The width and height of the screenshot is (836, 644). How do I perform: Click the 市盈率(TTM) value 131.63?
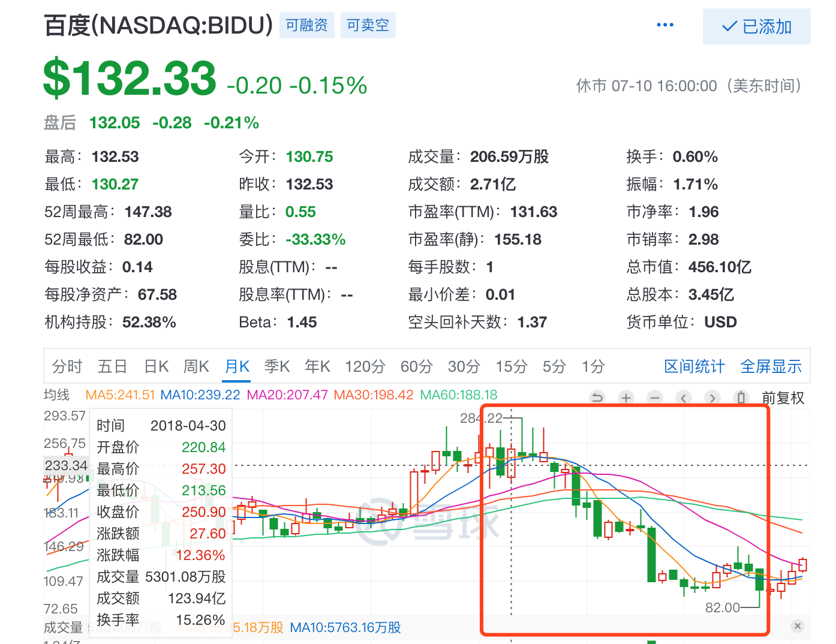click(x=534, y=212)
